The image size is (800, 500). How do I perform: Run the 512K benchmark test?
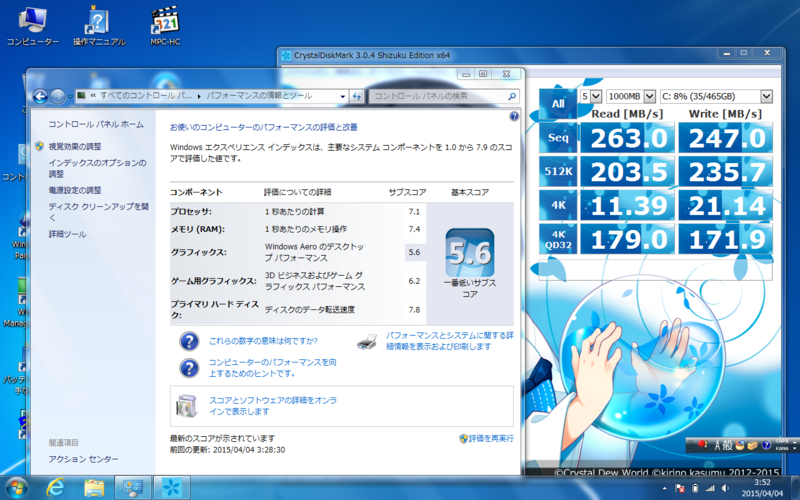tap(558, 171)
